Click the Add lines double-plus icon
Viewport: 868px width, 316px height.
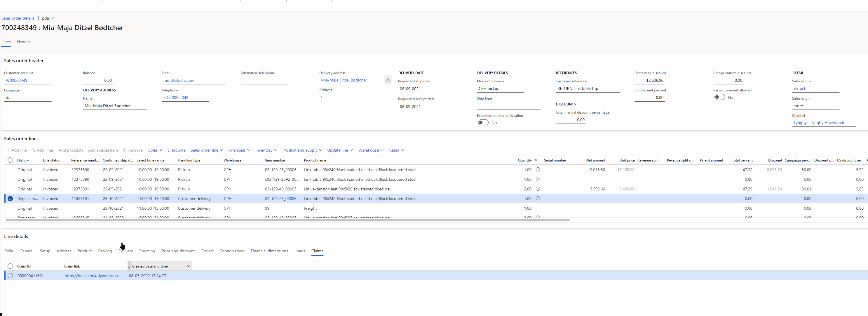33,150
